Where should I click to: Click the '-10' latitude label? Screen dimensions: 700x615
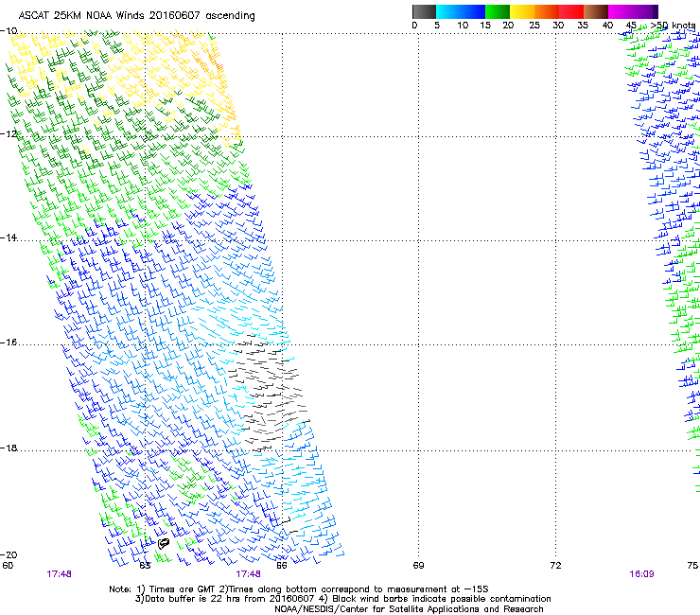click(9, 30)
